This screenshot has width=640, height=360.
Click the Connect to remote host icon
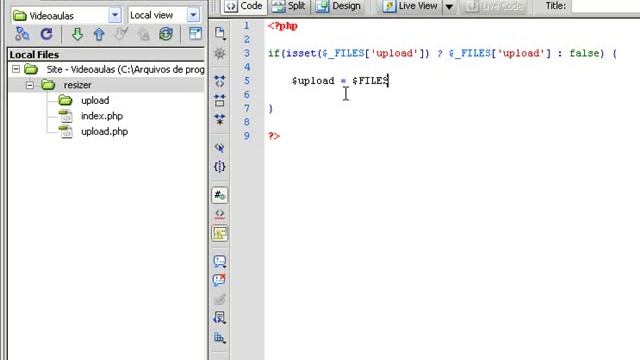(x=22, y=34)
